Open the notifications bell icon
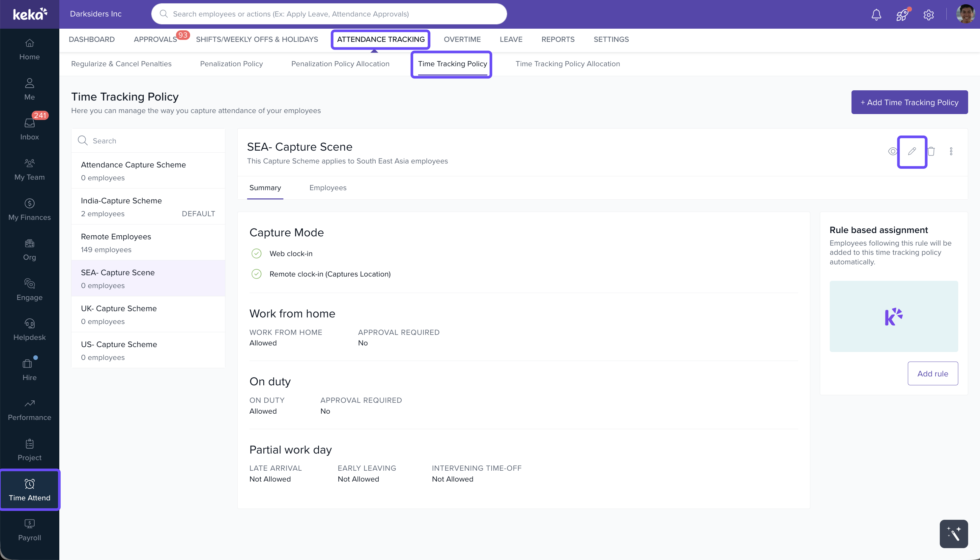Viewport: 980px width, 560px height. 876,15
